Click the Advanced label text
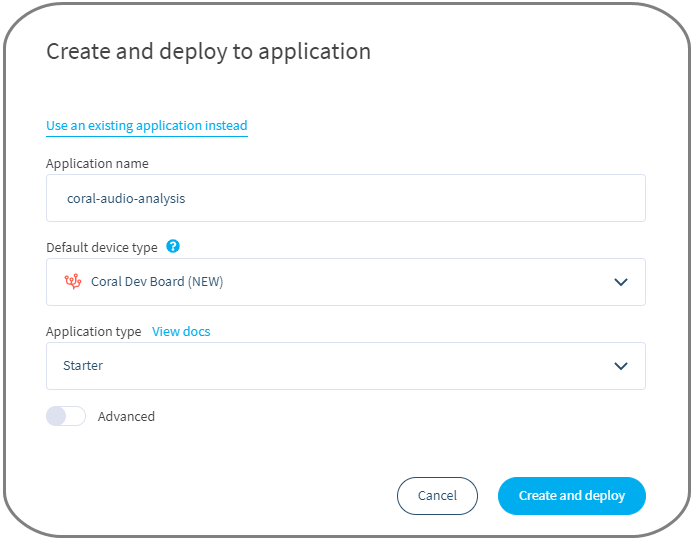The width and height of the screenshot is (693, 539). pyautogui.click(x=126, y=416)
